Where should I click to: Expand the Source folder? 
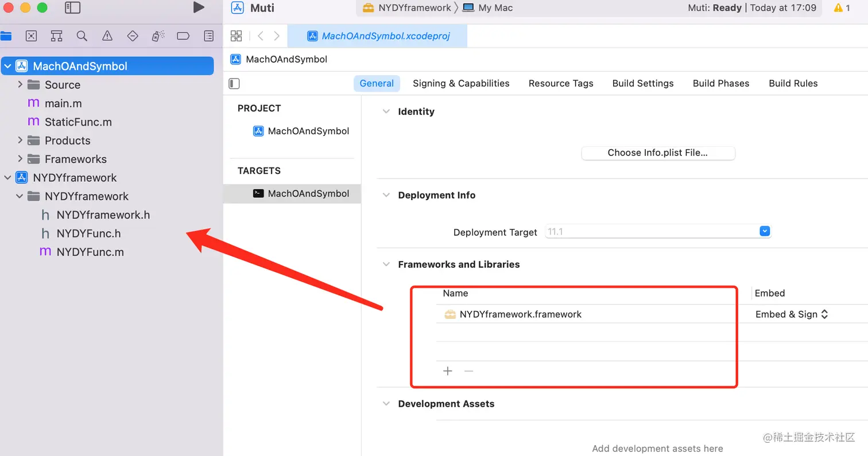click(x=20, y=84)
